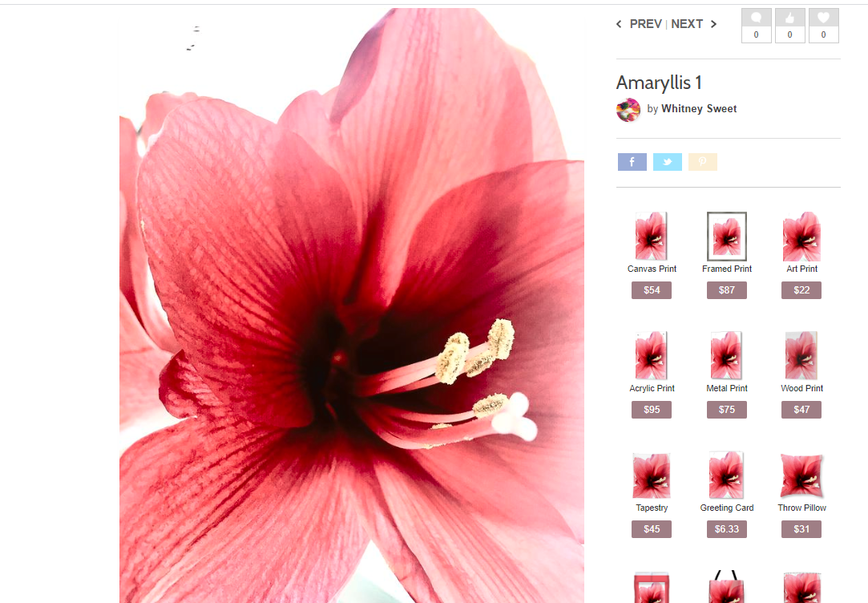Click the $6.33 Greeting Card price
Image resolution: width=868 pixels, height=603 pixels.
tap(726, 529)
